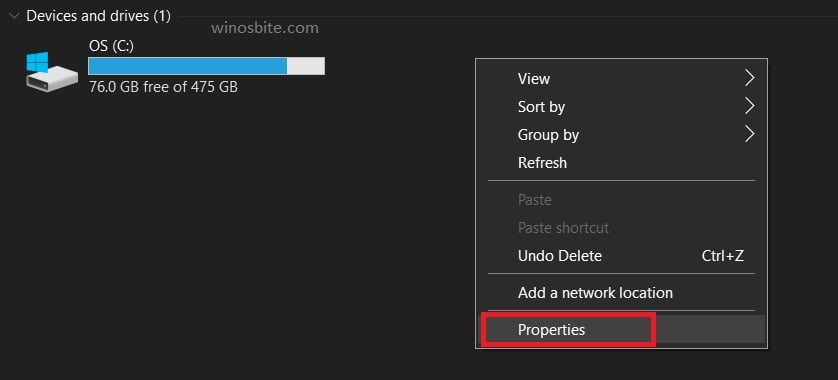This screenshot has height=380, width=838.
Task: Open the Group by submenu
Action: click(621, 134)
